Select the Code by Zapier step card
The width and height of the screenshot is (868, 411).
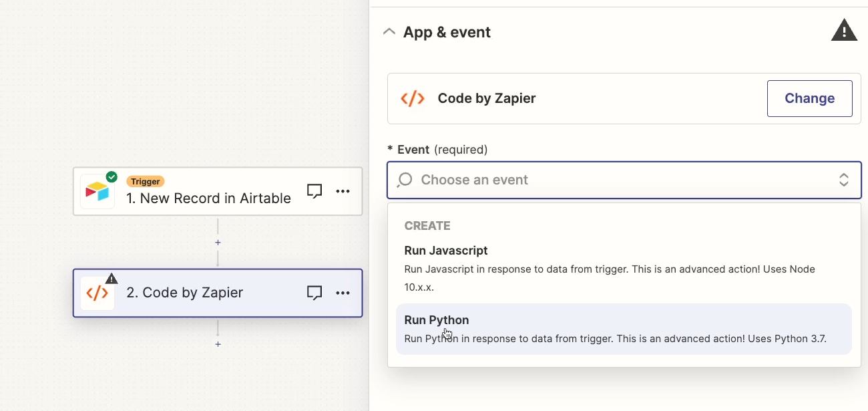(x=218, y=293)
